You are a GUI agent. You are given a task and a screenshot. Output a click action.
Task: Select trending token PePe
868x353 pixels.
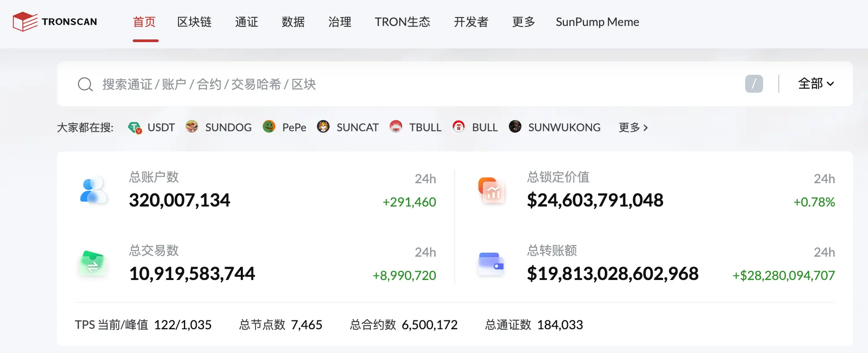click(x=294, y=128)
